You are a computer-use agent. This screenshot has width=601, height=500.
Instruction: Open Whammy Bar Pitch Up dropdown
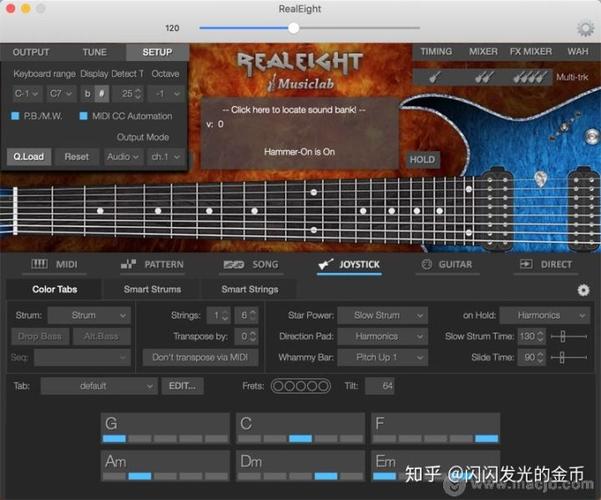(x=383, y=357)
